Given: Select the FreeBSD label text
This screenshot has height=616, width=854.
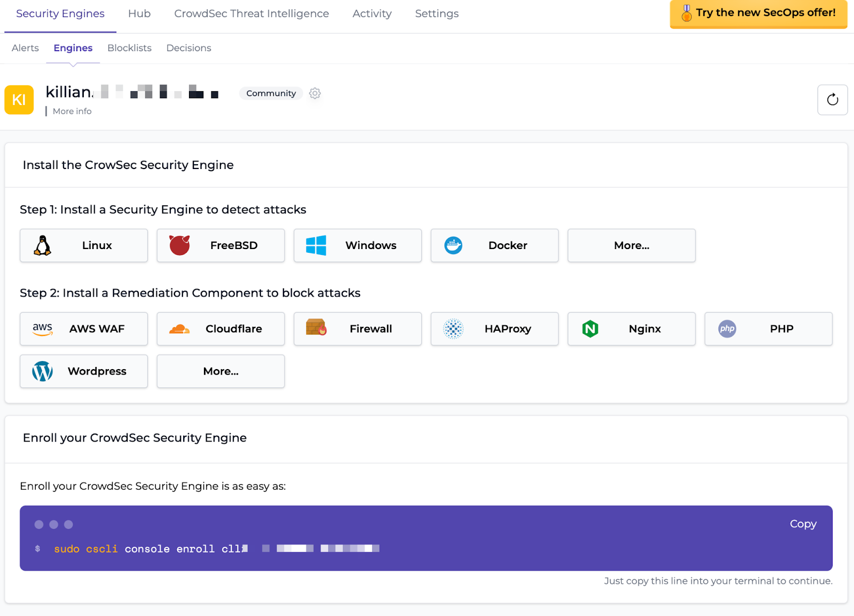Looking at the screenshot, I should pyautogui.click(x=234, y=245).
